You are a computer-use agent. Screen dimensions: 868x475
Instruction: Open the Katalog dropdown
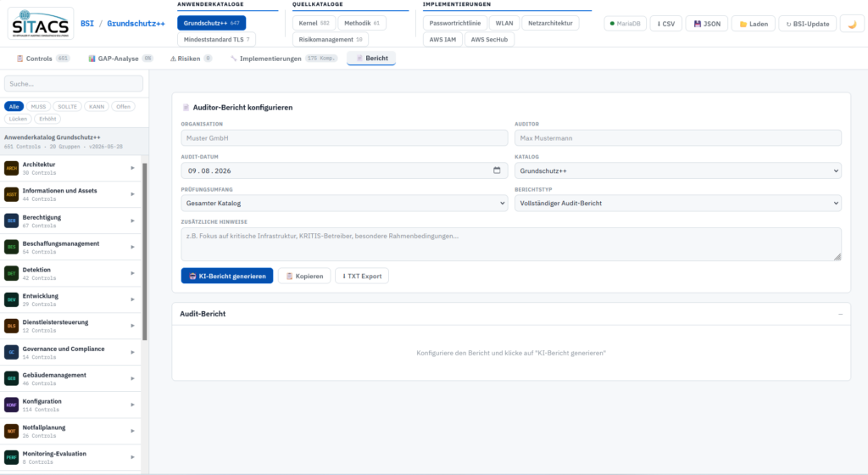click(x=677, y=170)
